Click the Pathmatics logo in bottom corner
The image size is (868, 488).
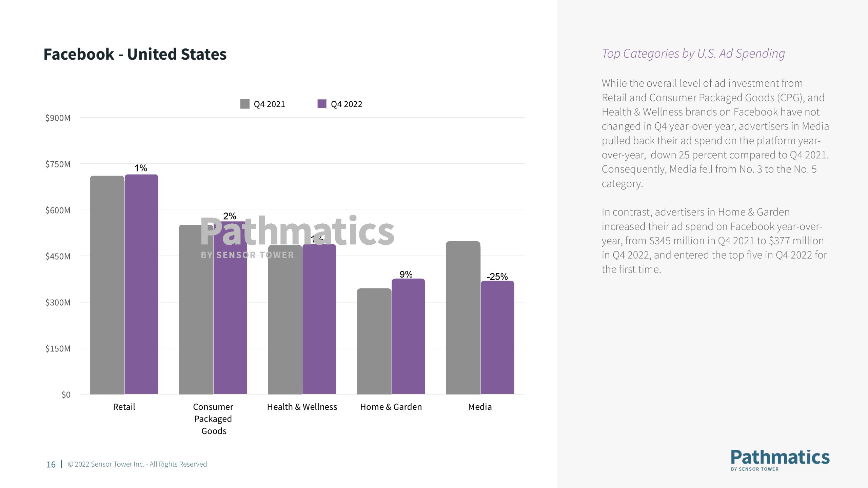tap(780, 460)
